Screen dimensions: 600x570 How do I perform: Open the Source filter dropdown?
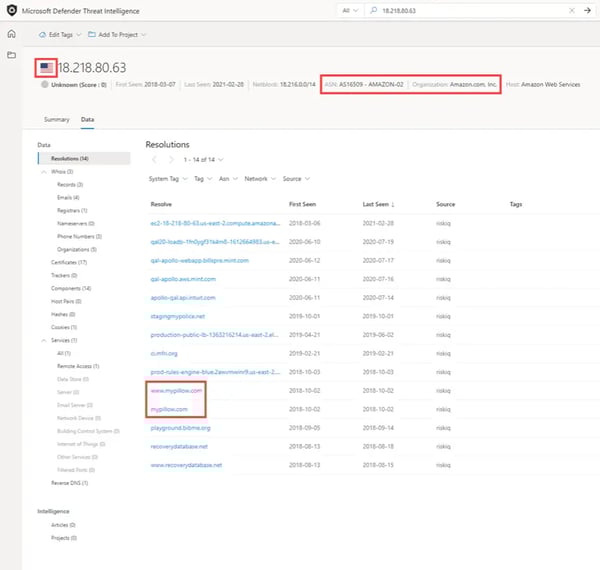click(x=296, y=179)
